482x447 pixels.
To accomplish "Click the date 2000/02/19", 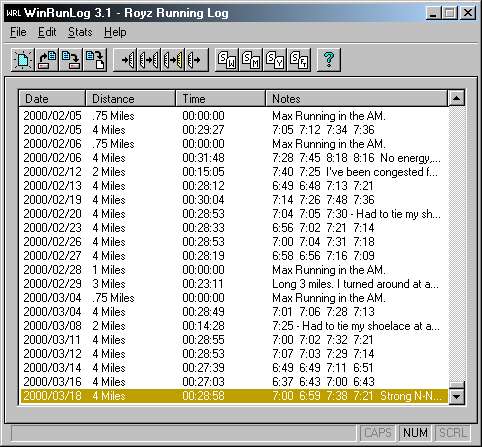I will click(52, 200).
